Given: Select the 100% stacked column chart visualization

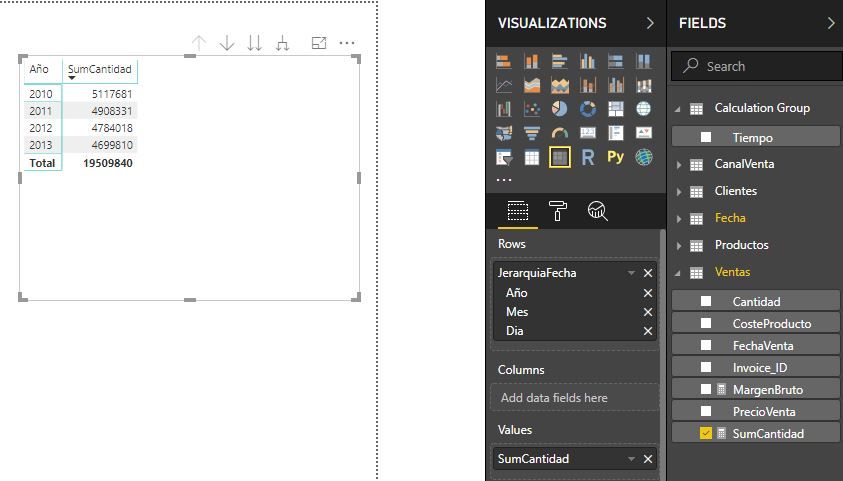Looking at the screenshot, I should 644,62.
